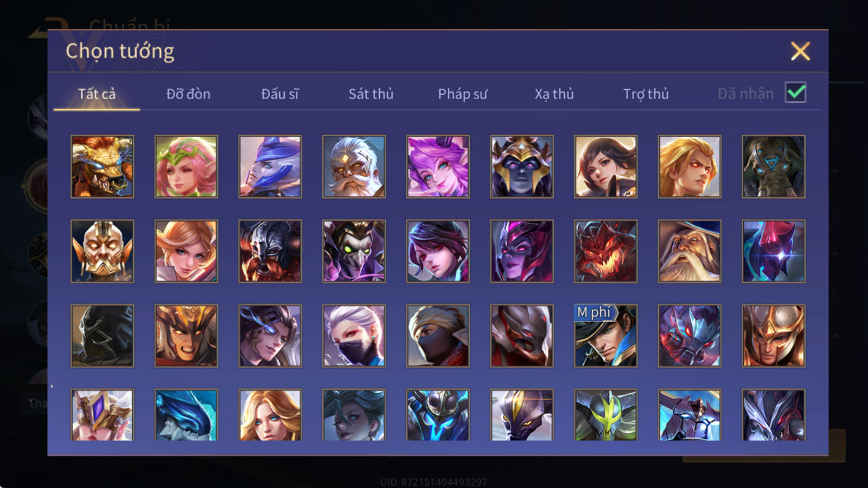
Task: Choose the green-eyed purple jester hero
Action: (354, 251)
